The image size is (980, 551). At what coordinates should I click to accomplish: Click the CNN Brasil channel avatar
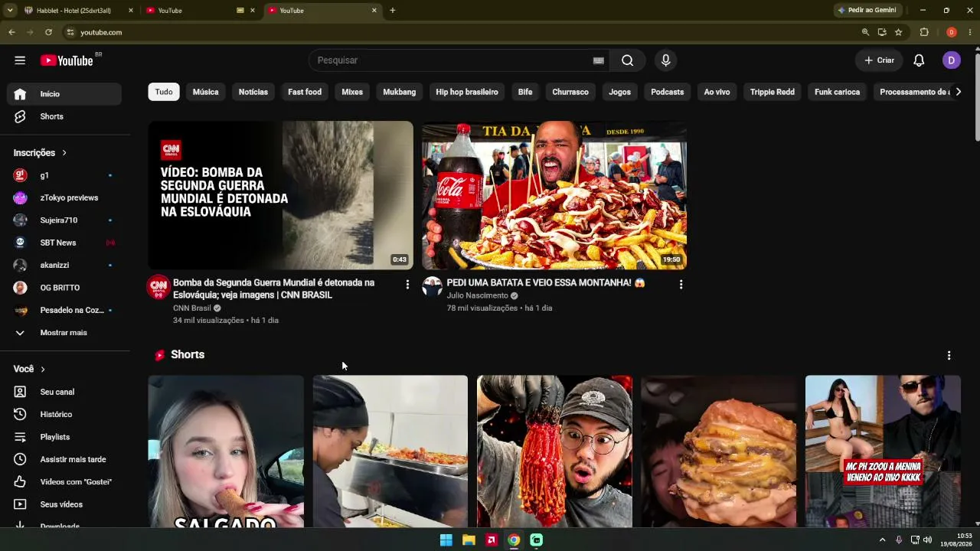158,287
